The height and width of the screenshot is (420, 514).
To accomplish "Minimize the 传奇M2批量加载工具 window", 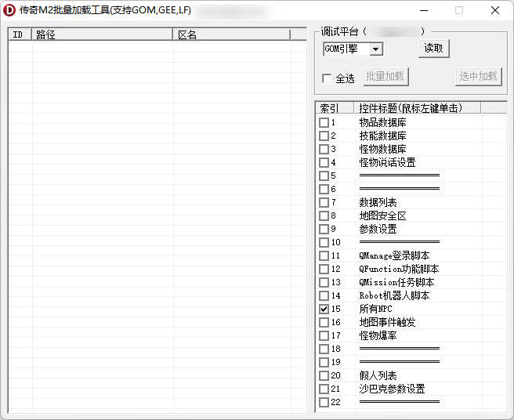I will pyautogui.click(x=424, y=10).
